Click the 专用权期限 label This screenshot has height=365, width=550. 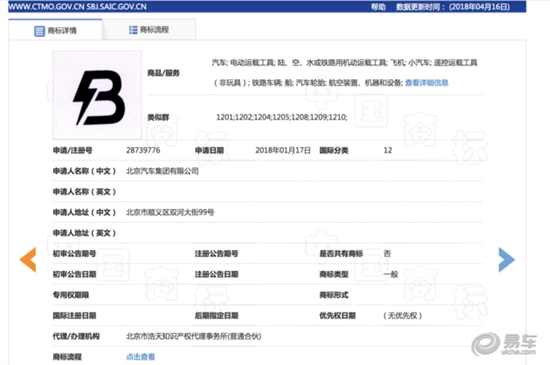click(x=71, y=295)
